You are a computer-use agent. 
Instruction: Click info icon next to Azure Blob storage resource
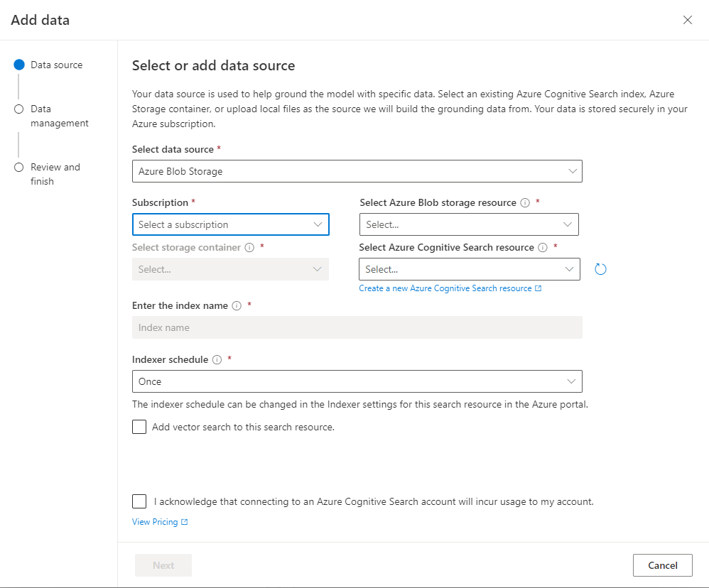[x=525, y=203]
